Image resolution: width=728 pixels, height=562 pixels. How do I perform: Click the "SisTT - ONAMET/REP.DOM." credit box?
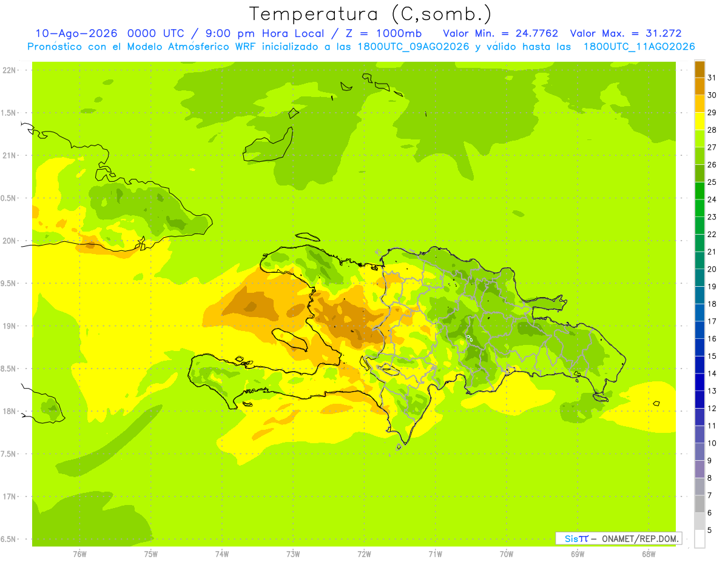[618, 538]
